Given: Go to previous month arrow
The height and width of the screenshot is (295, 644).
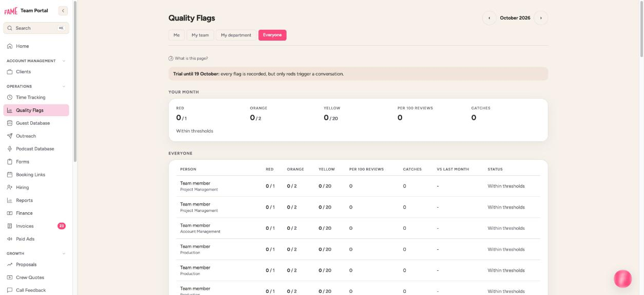Looking at the screenshot, I should point(489,18).
